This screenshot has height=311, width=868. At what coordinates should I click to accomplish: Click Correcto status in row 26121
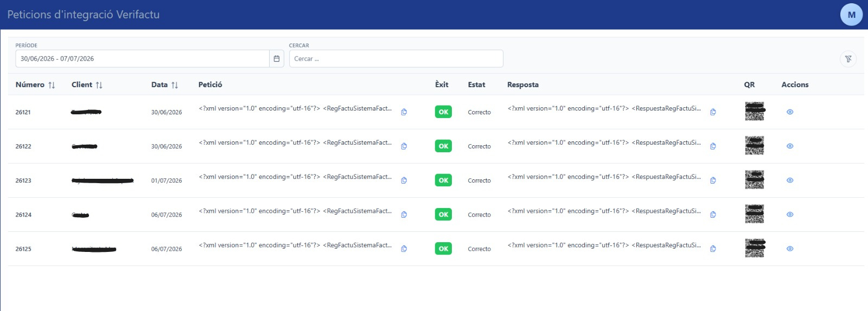pyautogui.click(x=479, y=112)
